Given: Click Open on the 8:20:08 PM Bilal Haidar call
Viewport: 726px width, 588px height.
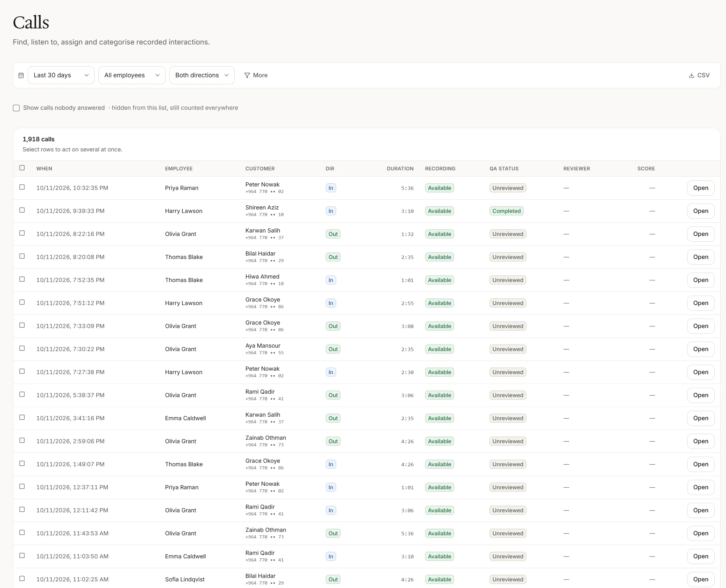Looking at the screenshot, I should tap(700, 257).
